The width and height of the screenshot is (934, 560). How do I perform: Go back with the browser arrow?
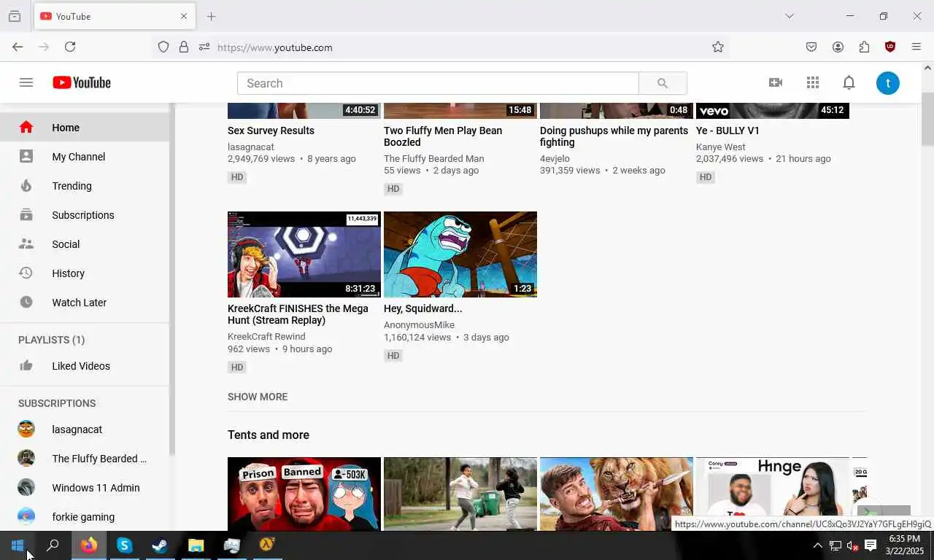tap(18, 47)
